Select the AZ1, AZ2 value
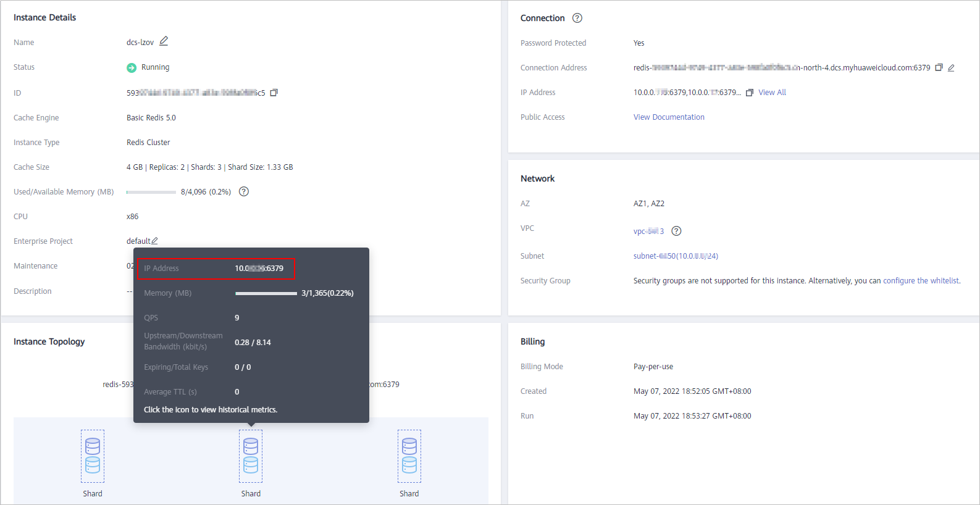980x505 pixels. coord(649,203)
